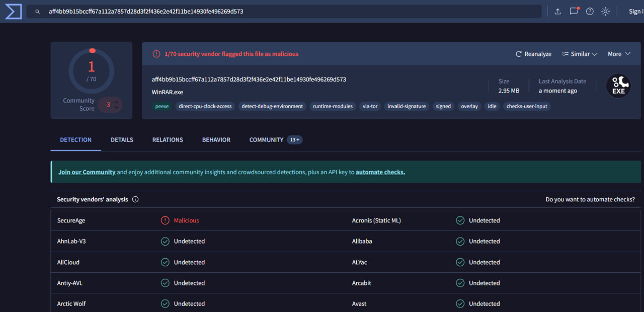Click the via-tor tag
This screenshot has height=312, width=644.
click(370, 106)
